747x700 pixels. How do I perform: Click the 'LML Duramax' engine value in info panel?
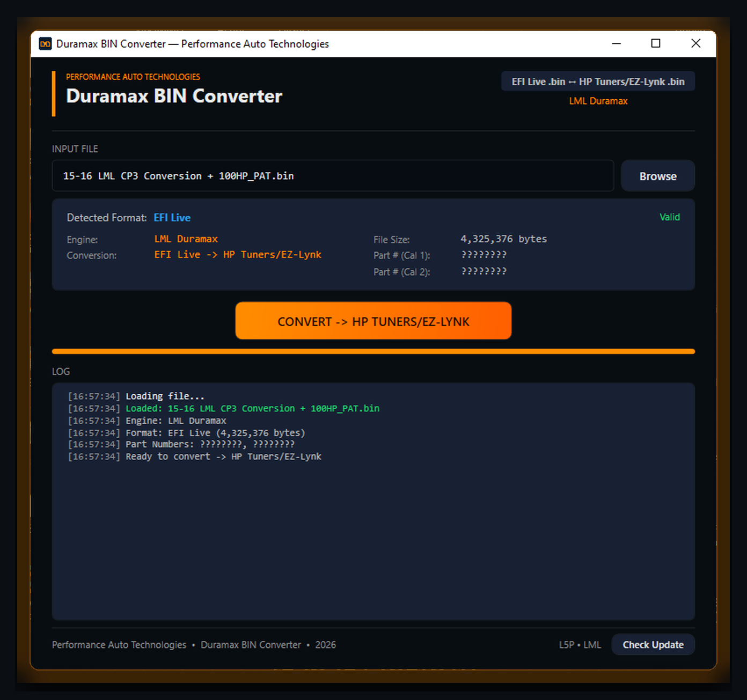(186, 239)
